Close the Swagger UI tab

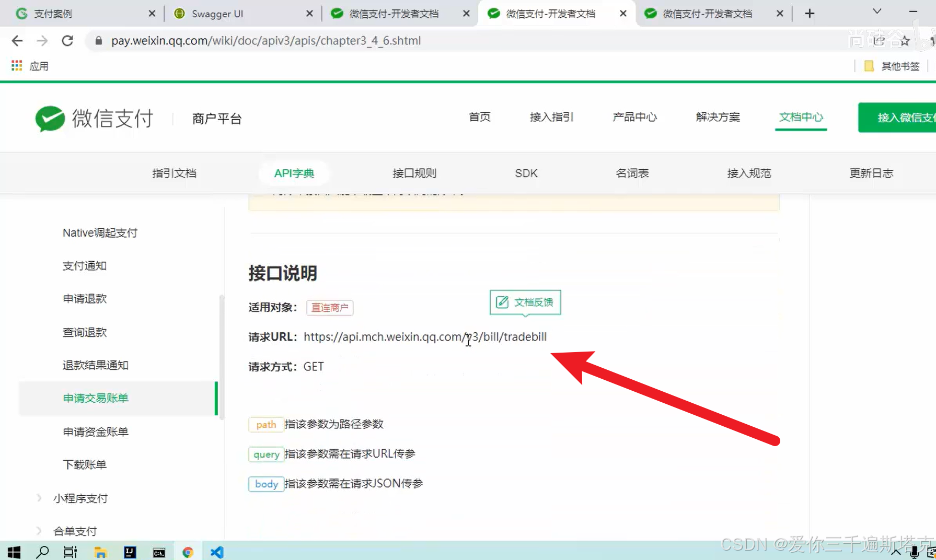[x=309, y=14]
